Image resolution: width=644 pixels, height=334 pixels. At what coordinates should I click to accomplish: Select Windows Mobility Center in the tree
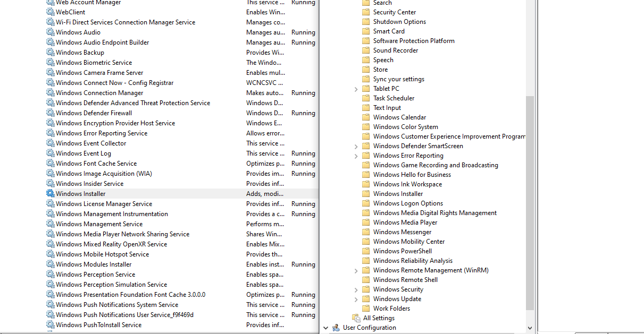[409, 242]
